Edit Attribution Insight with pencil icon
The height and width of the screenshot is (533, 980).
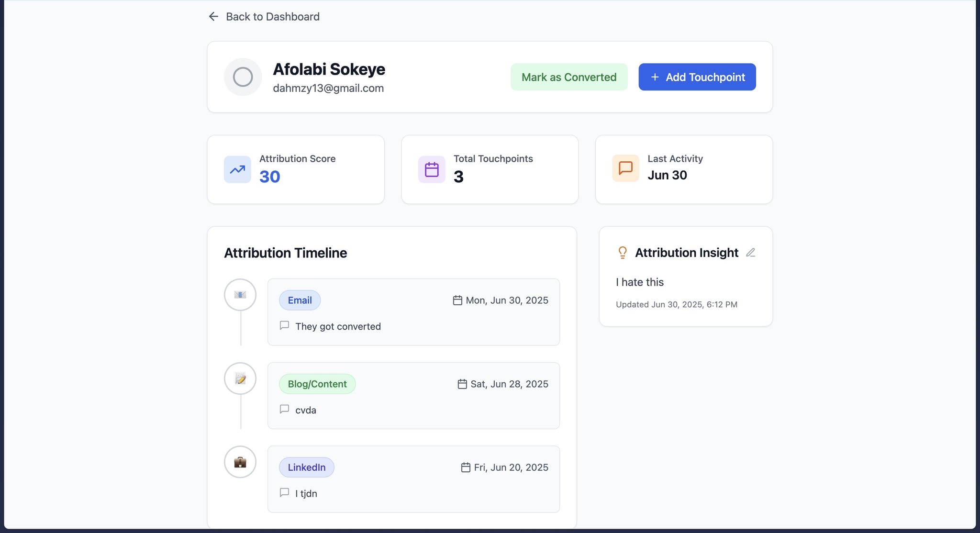coord(750,253)
